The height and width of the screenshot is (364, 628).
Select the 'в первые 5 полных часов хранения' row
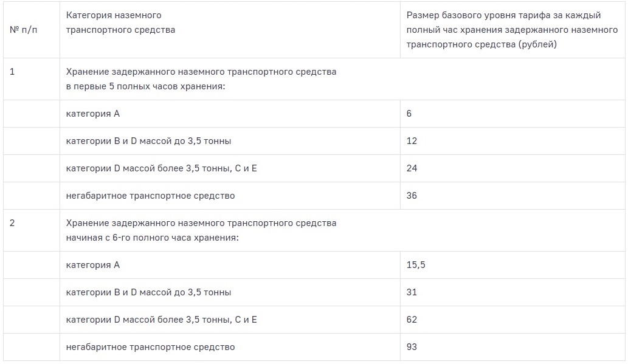coord(342,79)
